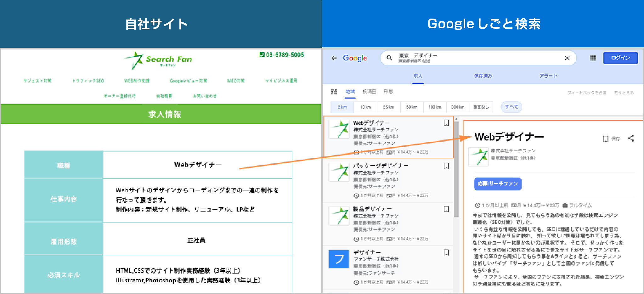Click the 東京 デザイナー search field
The width and height of the screenshot is (644, 294).
pos(478,58)
